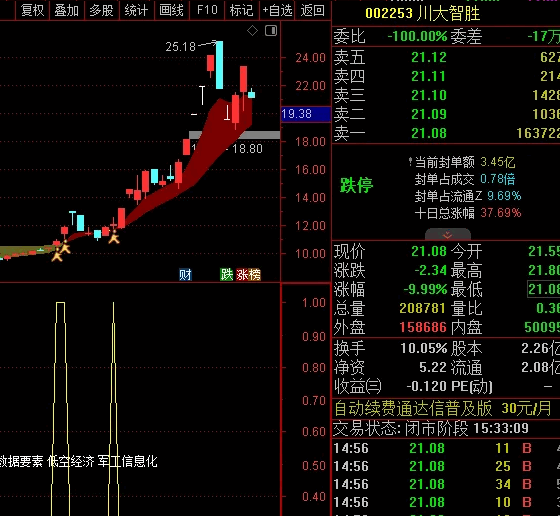Click the 总量 208781 value

click(423, 308)
